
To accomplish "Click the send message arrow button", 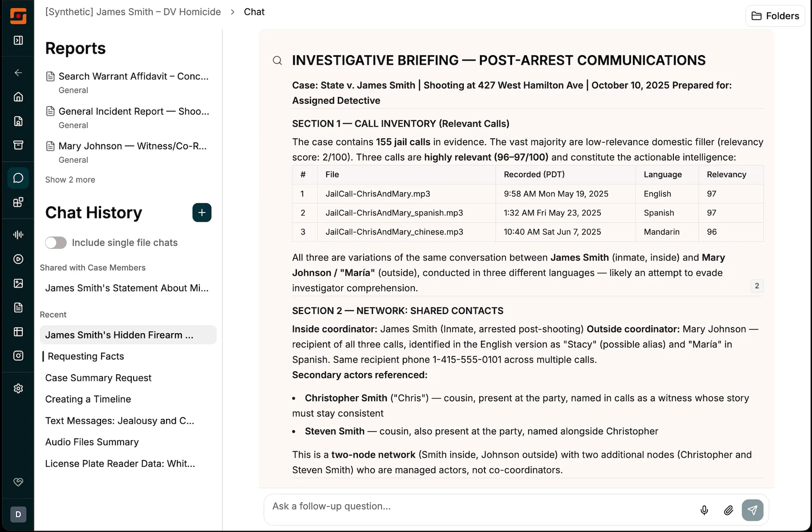I will click(x=752, y=510).
